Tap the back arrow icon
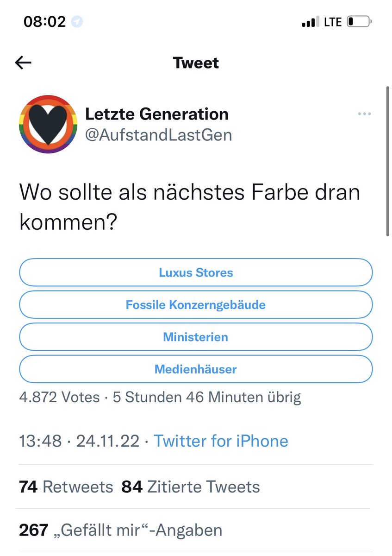Screen dimensions: 392x556 pyautogui.click(x=23, y=63)
